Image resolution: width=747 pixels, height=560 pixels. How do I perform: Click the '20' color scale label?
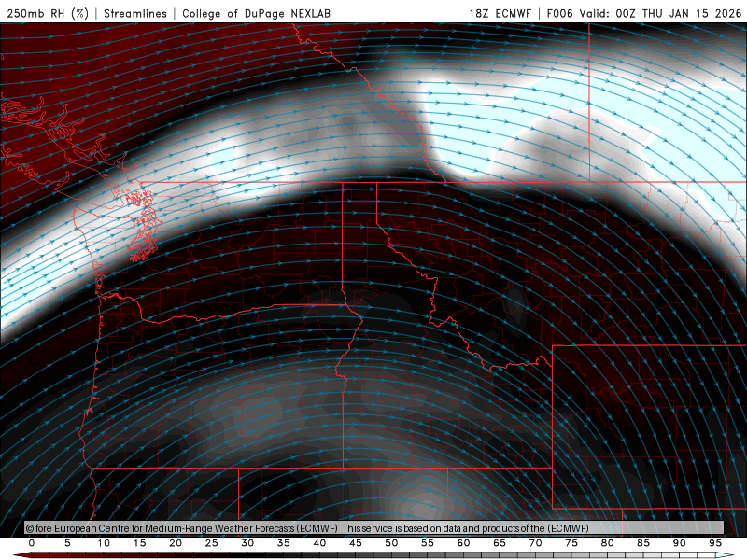click(176, 543)
